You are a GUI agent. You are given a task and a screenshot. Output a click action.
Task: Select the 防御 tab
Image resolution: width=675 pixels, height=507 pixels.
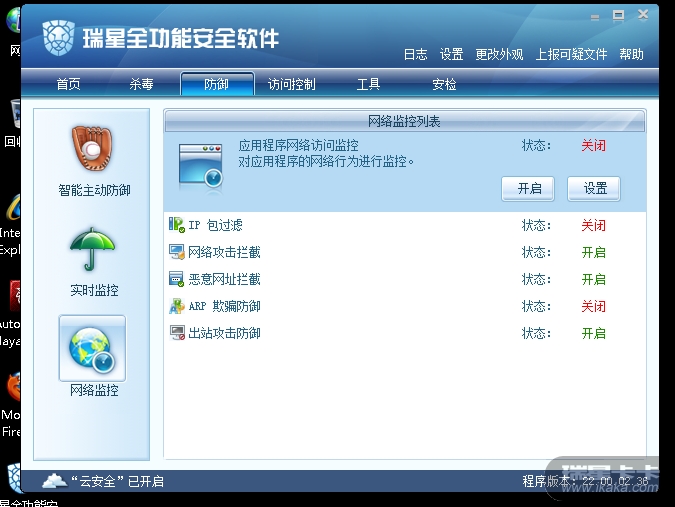coord(217,83)
